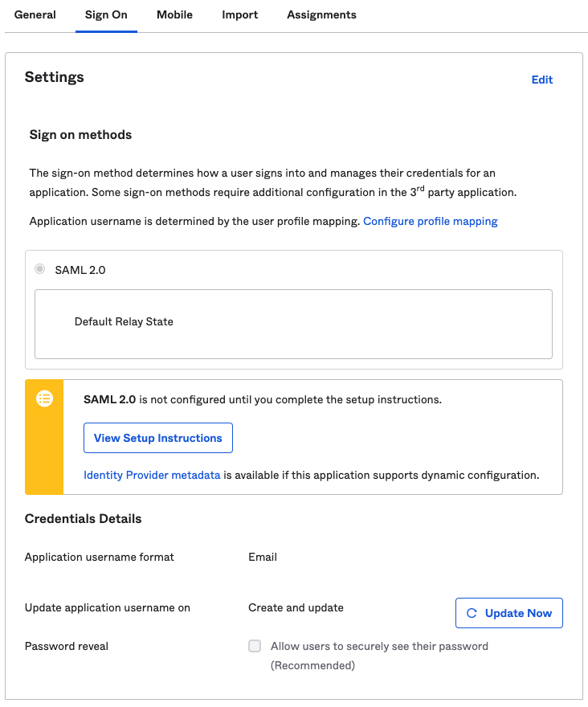Click the Settings heading

tap(55, 77)
